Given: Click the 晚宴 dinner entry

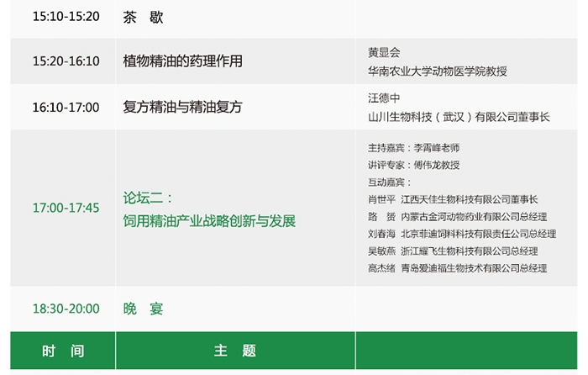Looking at the screenshot, I should click(x=143, y=309).
